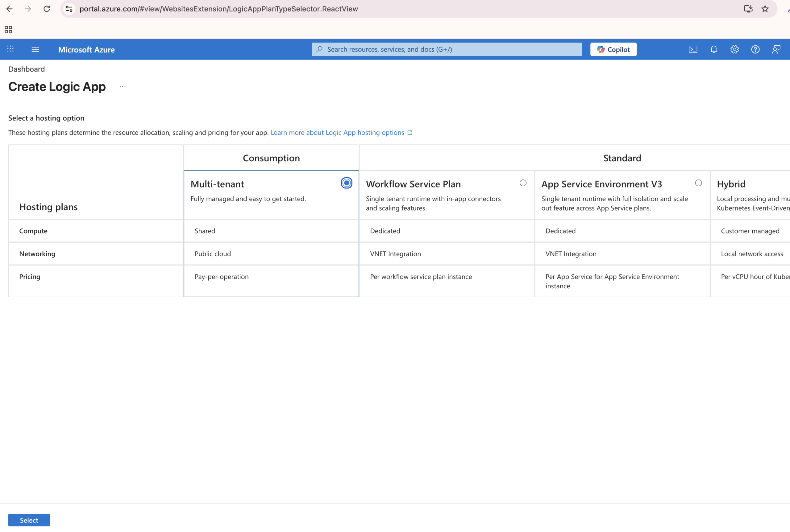Select Workflow Service Plan radio button
The height and width of the screenshot is (532, 790).
click(523, 183)
